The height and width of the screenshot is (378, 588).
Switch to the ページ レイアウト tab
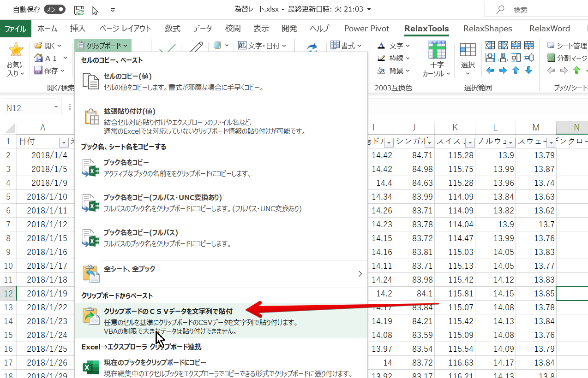(x=125, y=29)
